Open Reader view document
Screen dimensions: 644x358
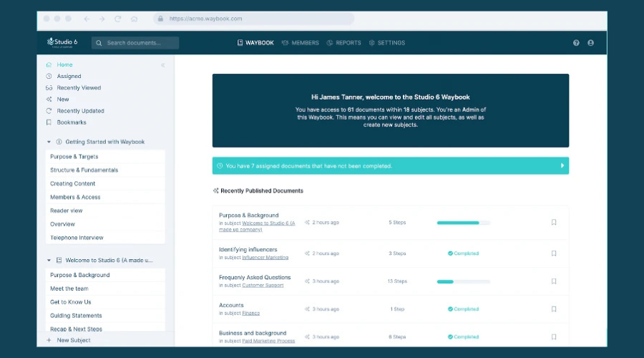tap(105, 211)
